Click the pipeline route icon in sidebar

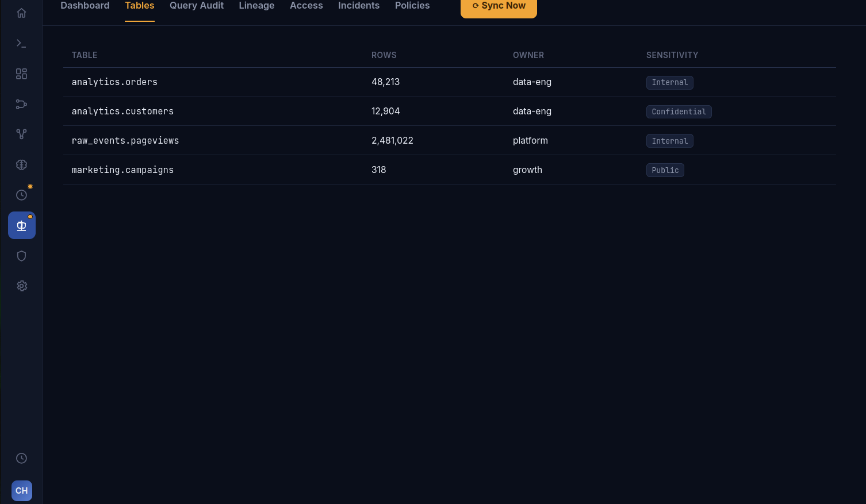click(21, 104)
